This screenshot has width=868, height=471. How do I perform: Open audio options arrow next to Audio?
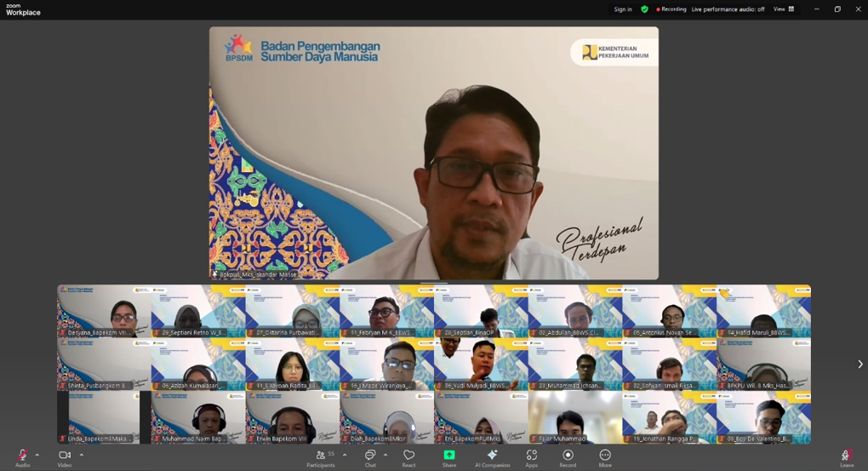pyautogui.click(x=37, y=455)
